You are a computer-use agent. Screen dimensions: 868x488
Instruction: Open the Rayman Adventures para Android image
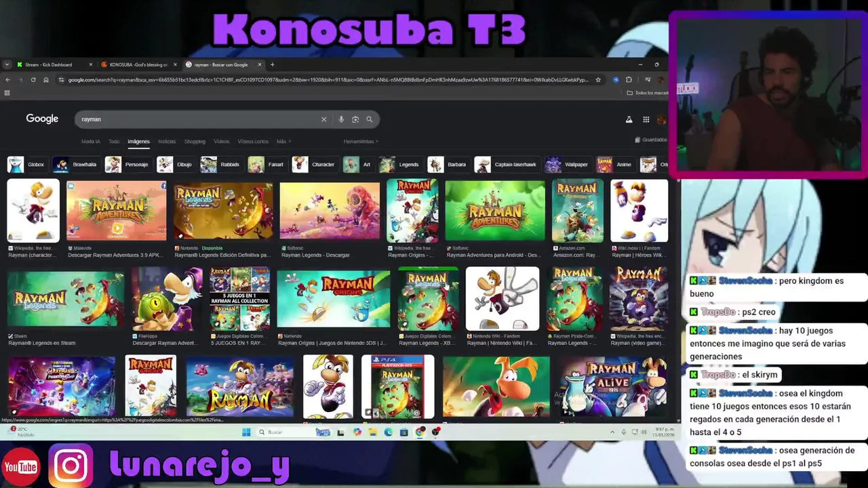tap(495, 211)
